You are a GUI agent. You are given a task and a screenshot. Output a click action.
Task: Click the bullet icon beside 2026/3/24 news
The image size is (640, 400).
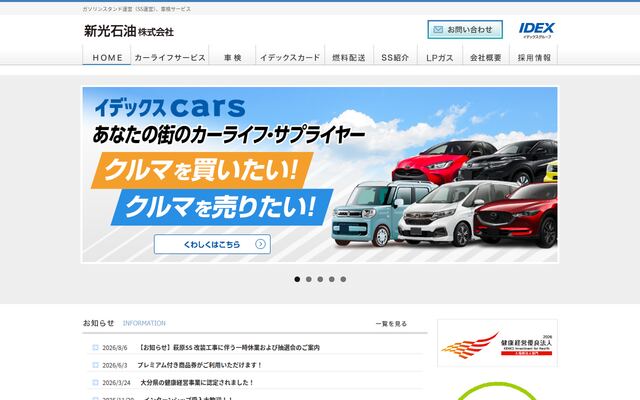96,382
